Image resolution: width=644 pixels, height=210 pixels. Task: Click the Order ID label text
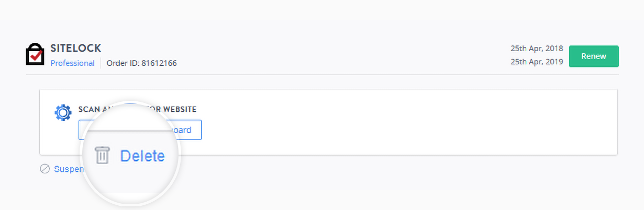click(123, 63)
